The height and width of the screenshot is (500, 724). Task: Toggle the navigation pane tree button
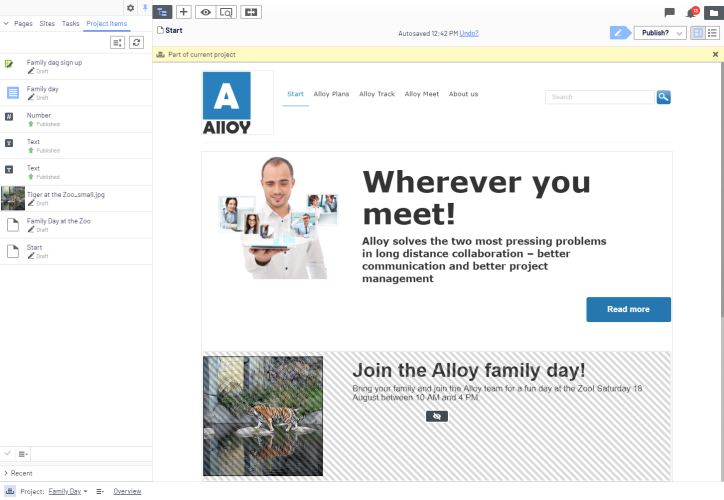(164, 12)
